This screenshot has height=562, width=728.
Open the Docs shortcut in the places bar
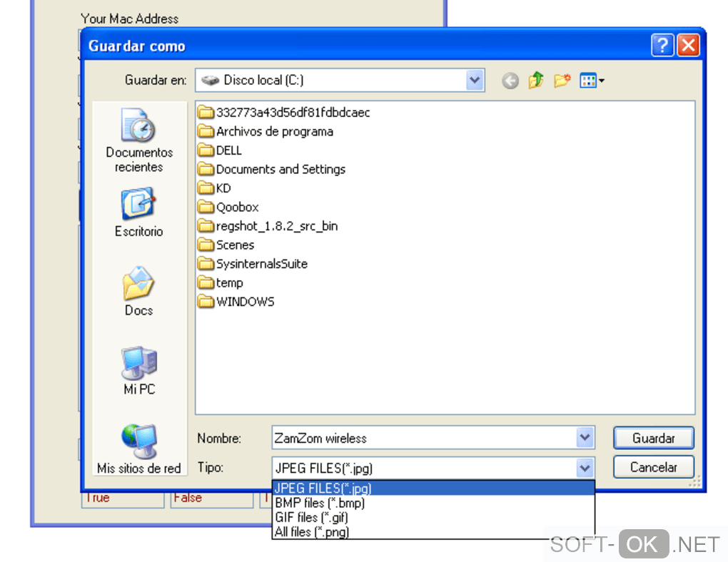pyautogui.click(x=139, y=292)
